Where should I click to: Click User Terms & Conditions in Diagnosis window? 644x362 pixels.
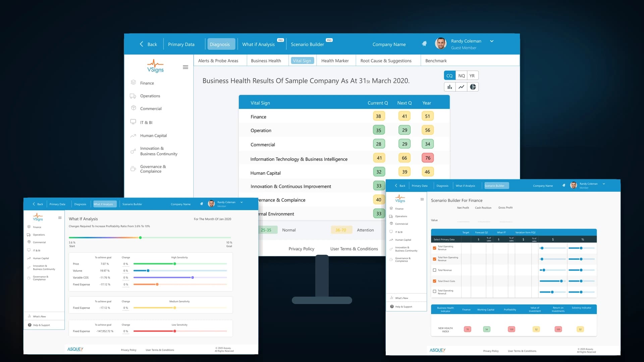[354, 249]
